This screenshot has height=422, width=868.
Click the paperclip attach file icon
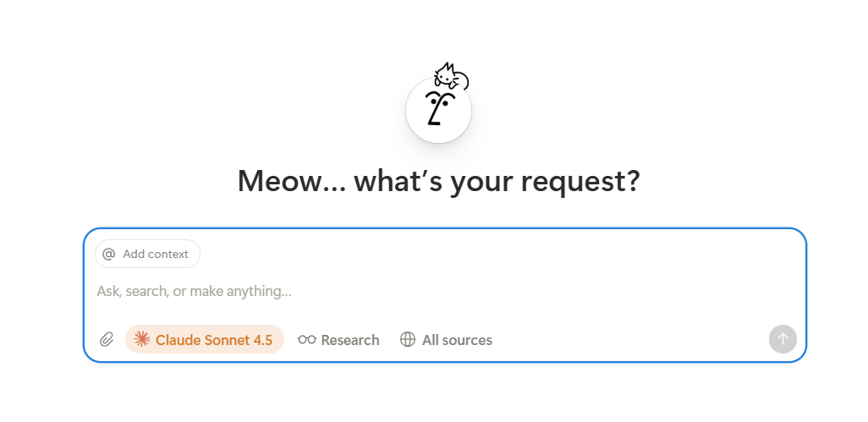(x=107, y=340)
